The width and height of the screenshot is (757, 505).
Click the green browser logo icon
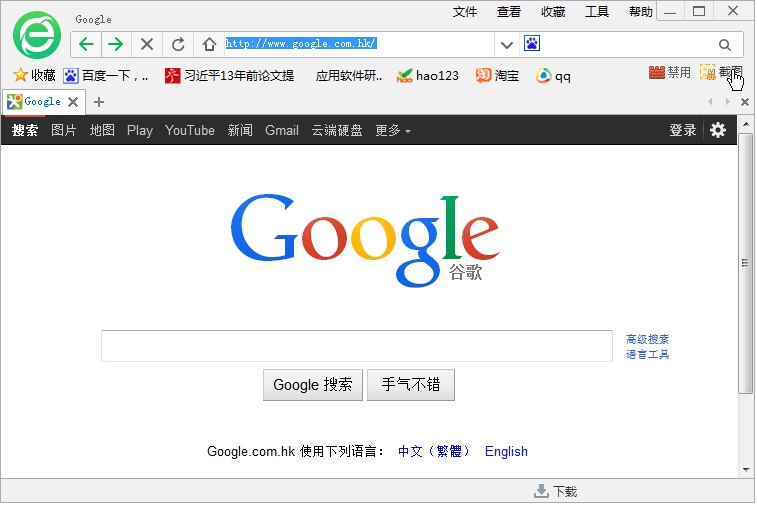point(37,36)
